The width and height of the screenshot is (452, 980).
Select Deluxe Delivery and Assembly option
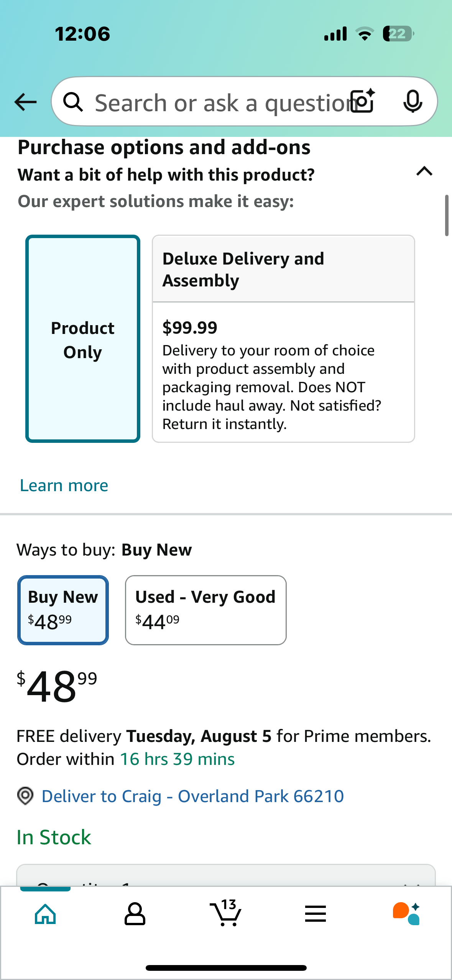283,339
